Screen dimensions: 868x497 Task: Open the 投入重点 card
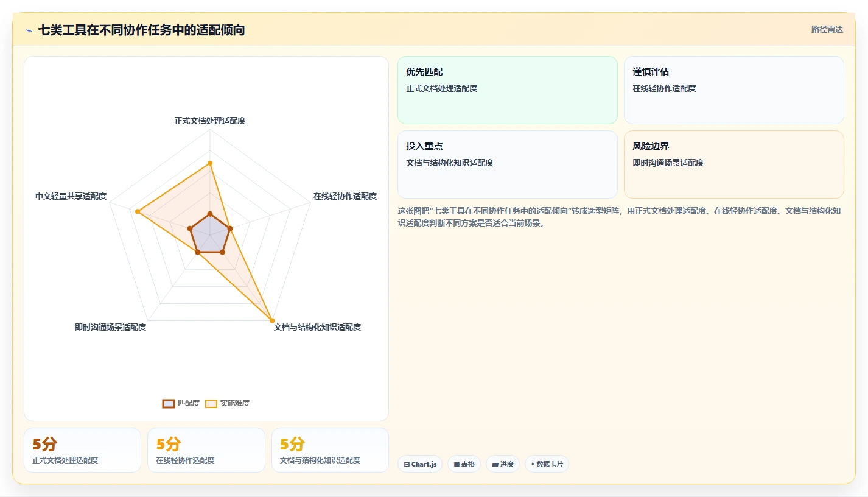pos(508,164)
